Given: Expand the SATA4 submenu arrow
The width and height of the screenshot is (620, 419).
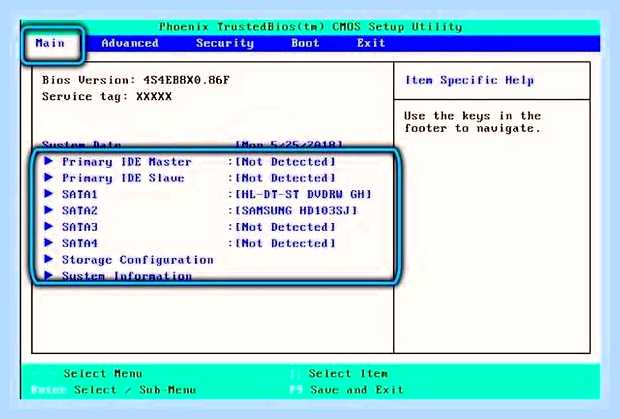Looking at the screenshot, I should point(49,242).
